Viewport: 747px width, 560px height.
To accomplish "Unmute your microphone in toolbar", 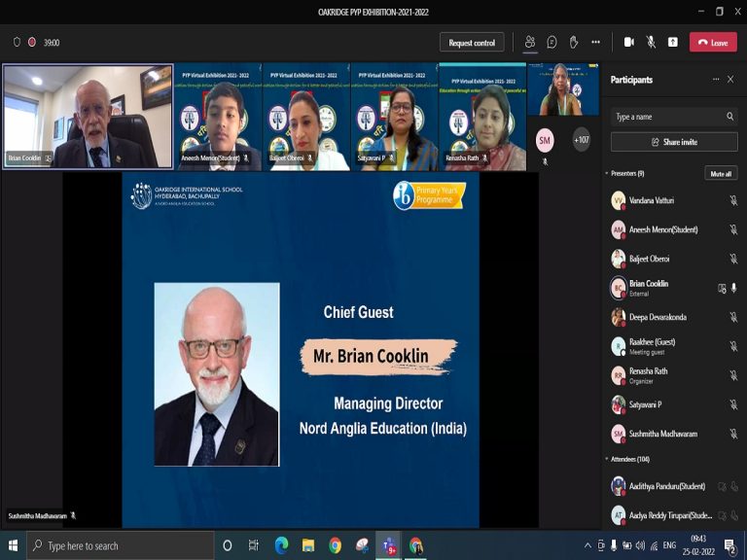I will [651, 43].
